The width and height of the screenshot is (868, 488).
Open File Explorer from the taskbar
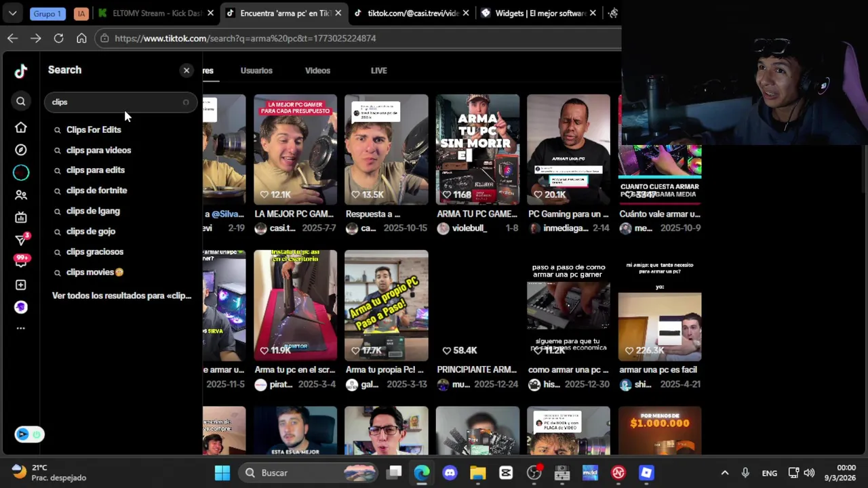tap(478, 473)
